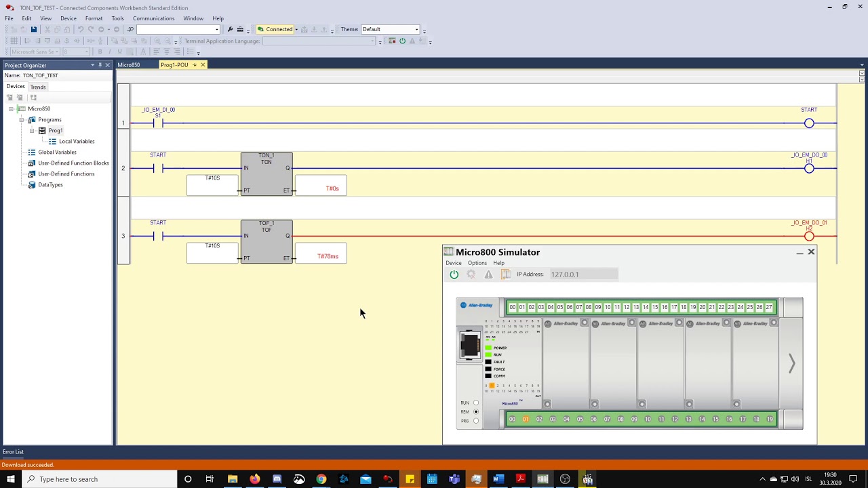The width and height of the screenshot is (868, 488).
Task: Collapse the Micro850 tree node
Action: coord(11,108)
